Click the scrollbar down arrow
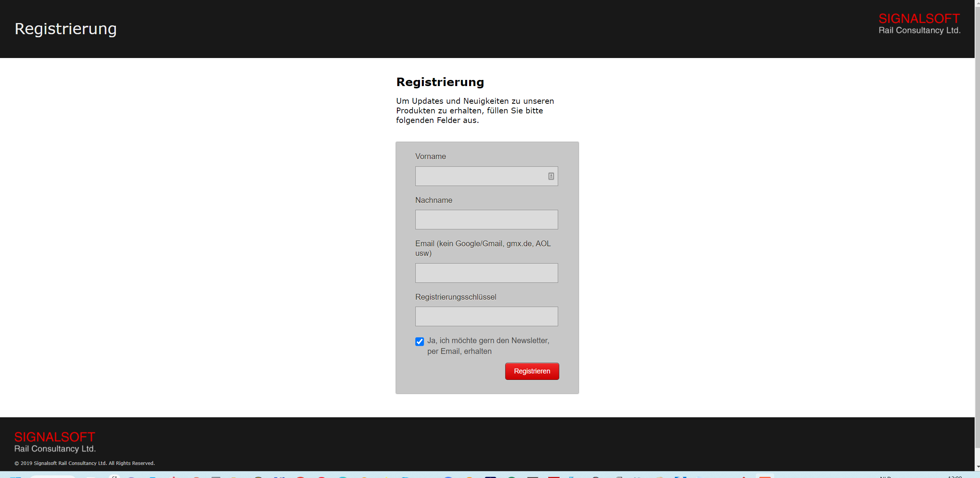 pyautogui.click(x=977, y=467)
